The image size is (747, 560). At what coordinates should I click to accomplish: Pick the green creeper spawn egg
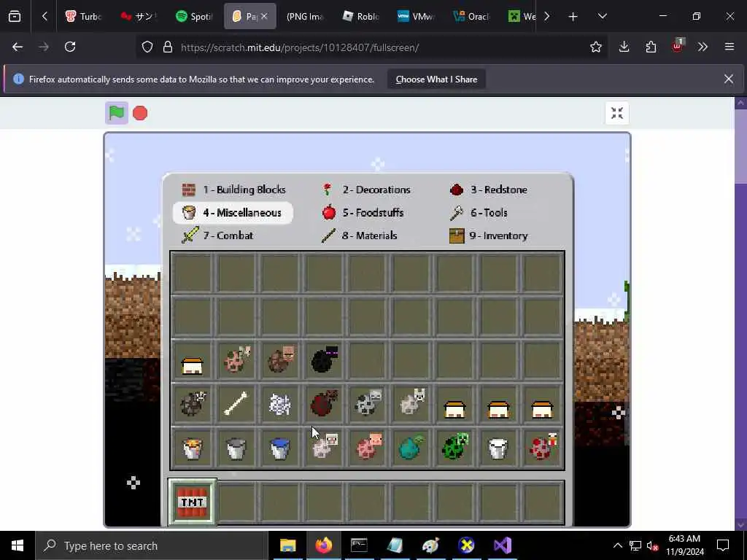[x=455, y=448]
